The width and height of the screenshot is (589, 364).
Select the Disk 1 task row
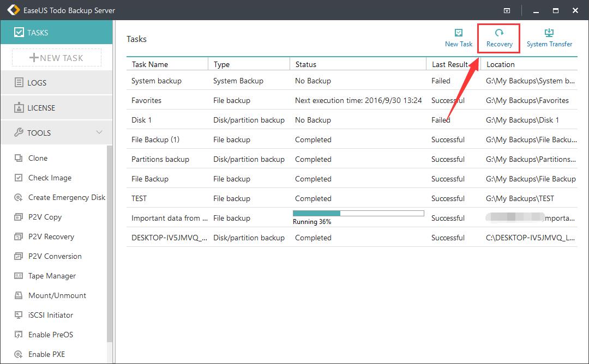(x=352, y=120)
